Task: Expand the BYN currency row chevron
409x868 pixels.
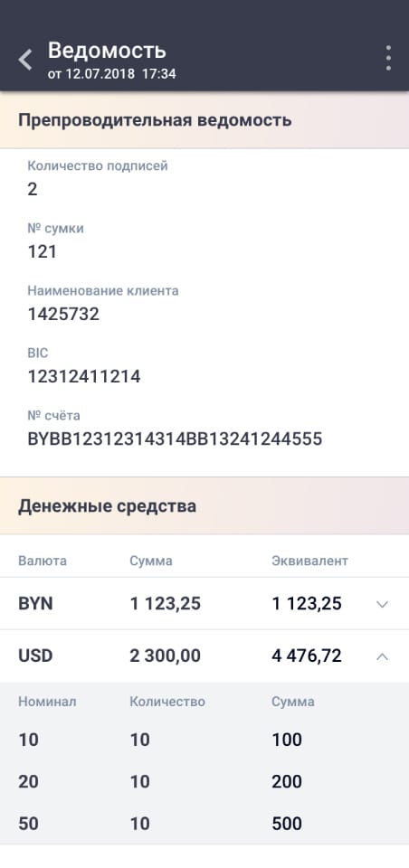Action: [382, 604]
